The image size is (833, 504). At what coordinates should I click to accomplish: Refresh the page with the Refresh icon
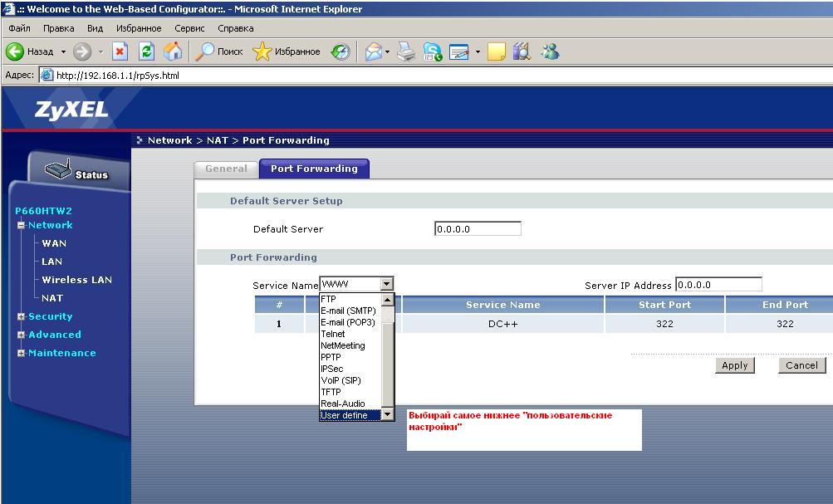(x=146, y=51)
